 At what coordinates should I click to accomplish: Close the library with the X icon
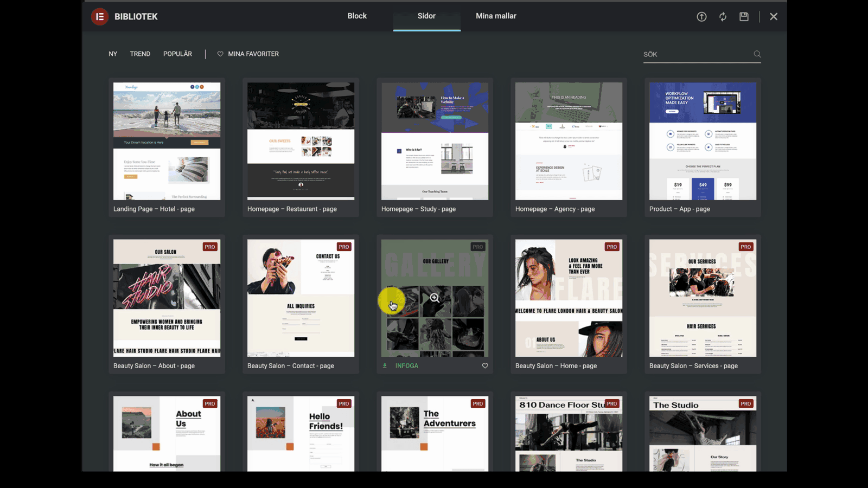pyautogui.click(x=774, y=17)
